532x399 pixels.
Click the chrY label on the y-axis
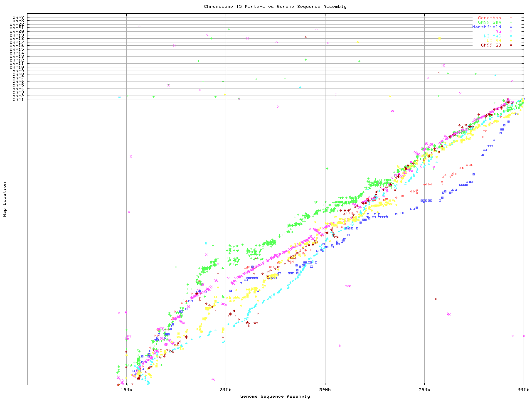point(18,17)
